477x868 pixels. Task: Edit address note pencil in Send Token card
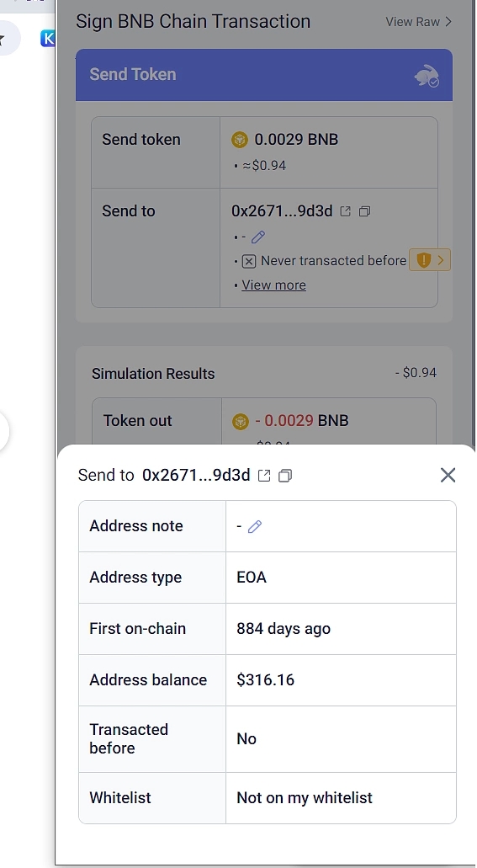(258, 237)
